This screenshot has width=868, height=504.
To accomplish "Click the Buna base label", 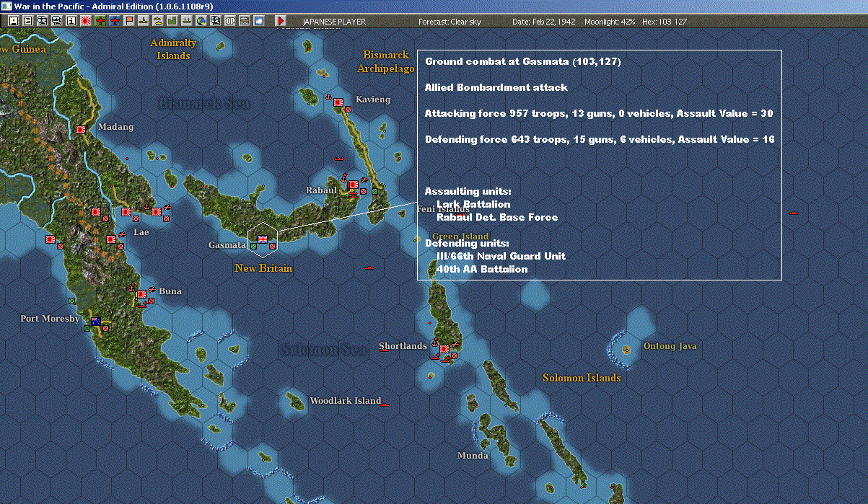I will [x=170, y=291].
